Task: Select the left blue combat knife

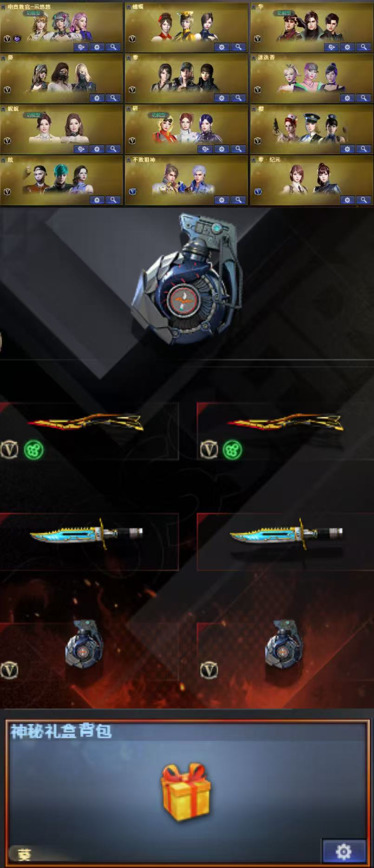Action: pyautogui.click(x=86, y=534)
